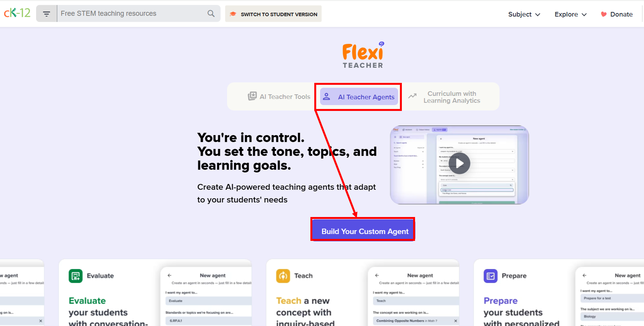
Task: Remove Combining Opposite Numbers concept
Action: coord(456,321)
